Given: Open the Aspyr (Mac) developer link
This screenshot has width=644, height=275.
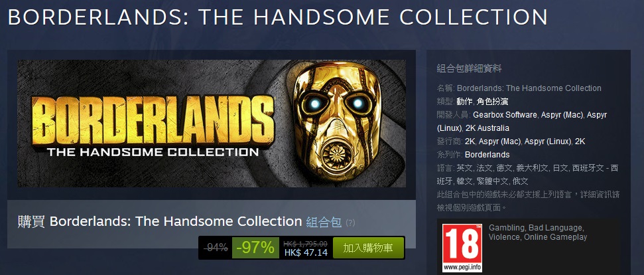Looking at the screenshot, I should point(560,115).
